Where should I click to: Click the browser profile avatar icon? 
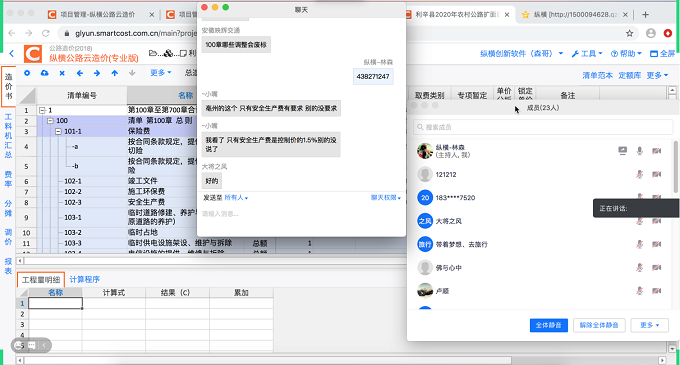point(651,33)
